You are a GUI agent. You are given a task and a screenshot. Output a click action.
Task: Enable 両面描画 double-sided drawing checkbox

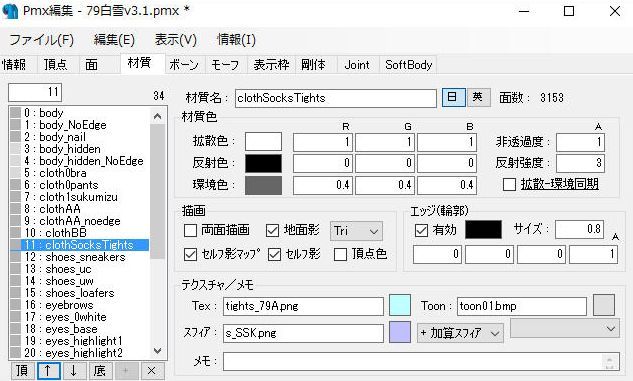click(x=190, y=231)
